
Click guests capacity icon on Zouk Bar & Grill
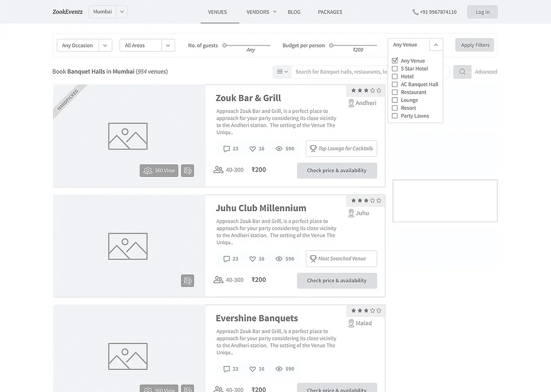click(219, 170)
